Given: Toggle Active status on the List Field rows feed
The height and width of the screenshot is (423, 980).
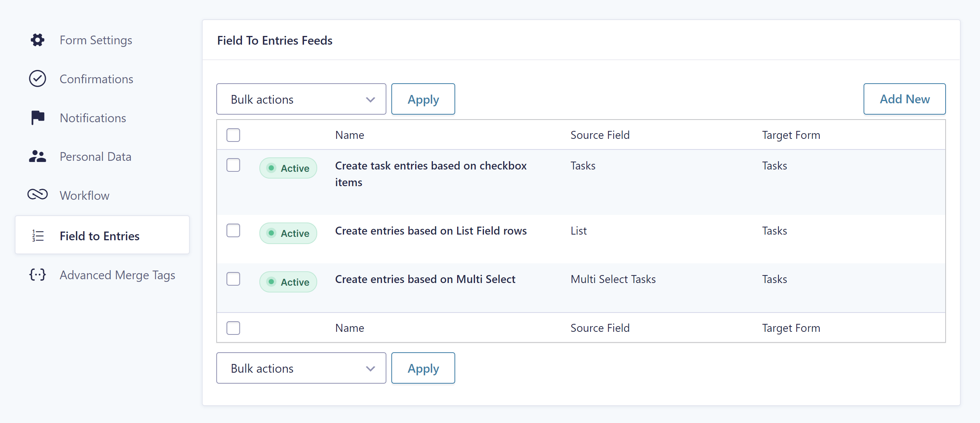Looking at the screenshot, I should point(288,233).
